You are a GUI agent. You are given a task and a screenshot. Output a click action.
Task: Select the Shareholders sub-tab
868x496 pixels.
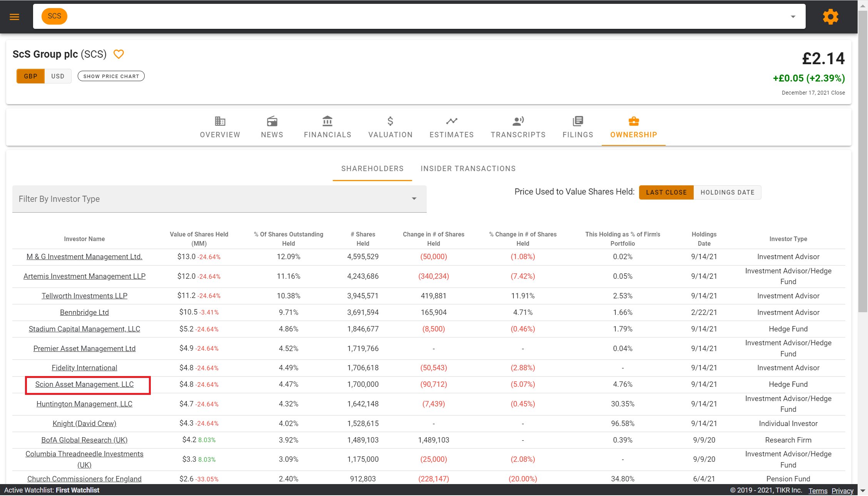(372, 168)
